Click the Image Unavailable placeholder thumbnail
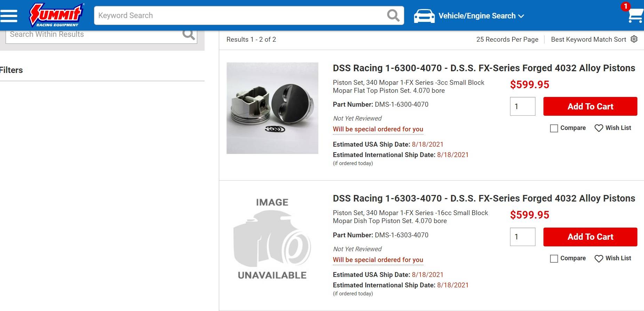Viewport: 644px width, 311px height. coord(272,239)
